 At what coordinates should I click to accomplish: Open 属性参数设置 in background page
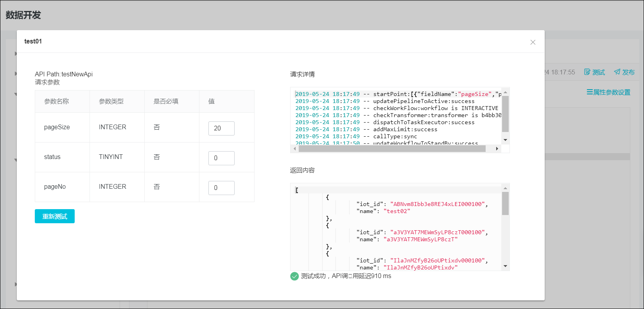tap(608, 92)
